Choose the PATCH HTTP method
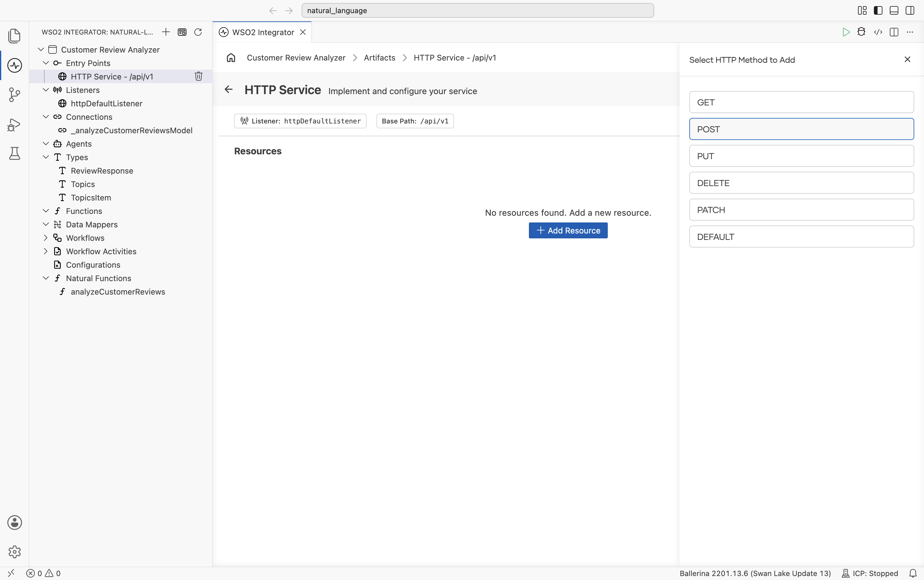This screenshot has width=924, height=580. pos(801,210)
